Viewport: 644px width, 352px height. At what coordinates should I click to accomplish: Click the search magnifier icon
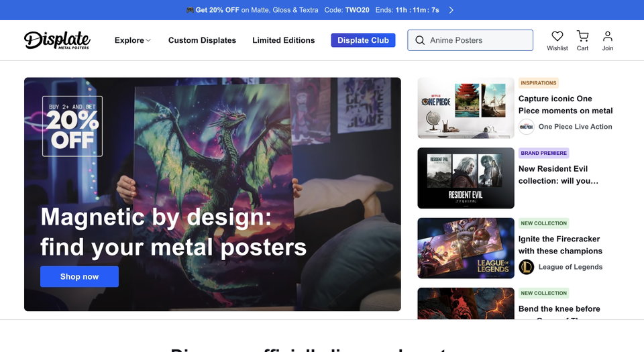click(420, 40)
